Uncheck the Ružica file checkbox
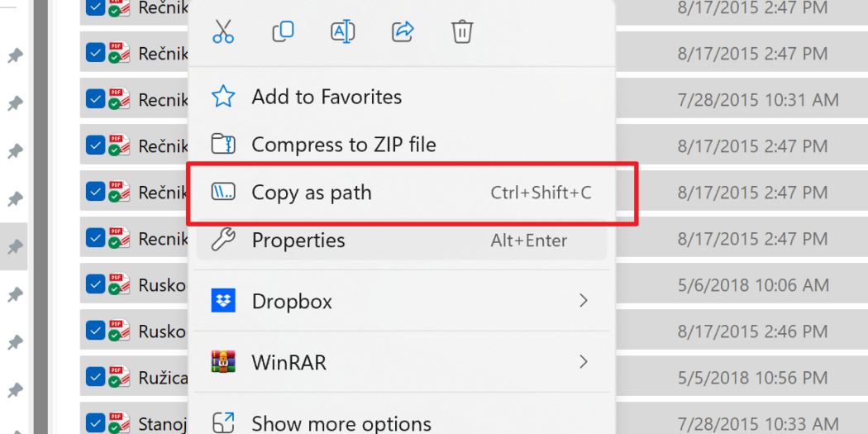This screenshot has width=868, height=434. (96, 378)
